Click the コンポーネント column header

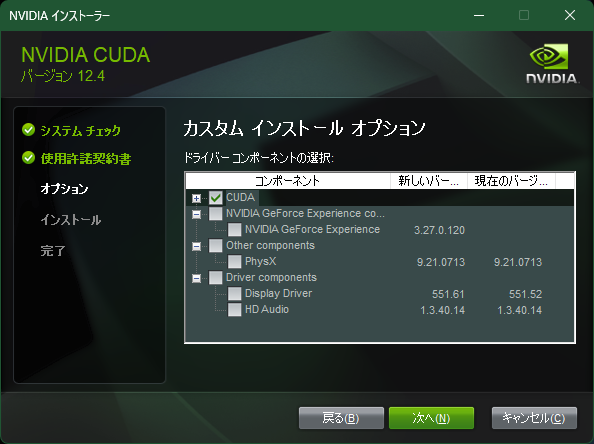click(x=288, y=181)
